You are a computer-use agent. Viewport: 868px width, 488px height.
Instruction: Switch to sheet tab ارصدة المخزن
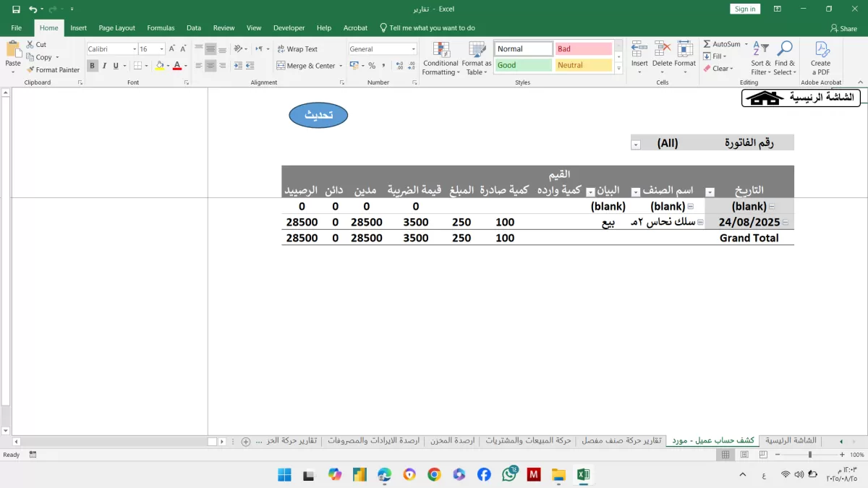[452, 440]
